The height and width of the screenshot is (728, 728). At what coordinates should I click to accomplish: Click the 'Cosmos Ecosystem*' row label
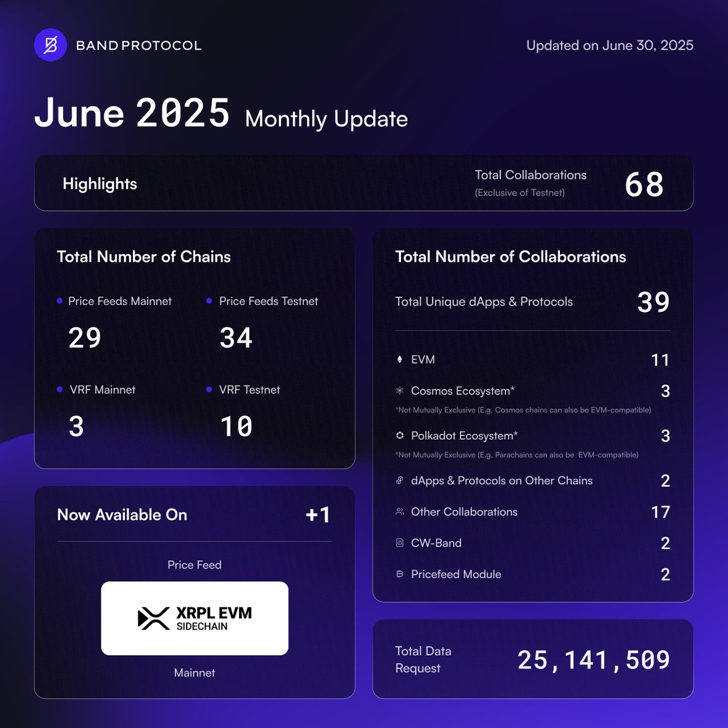pyautogui.click(x=463, y=391)
